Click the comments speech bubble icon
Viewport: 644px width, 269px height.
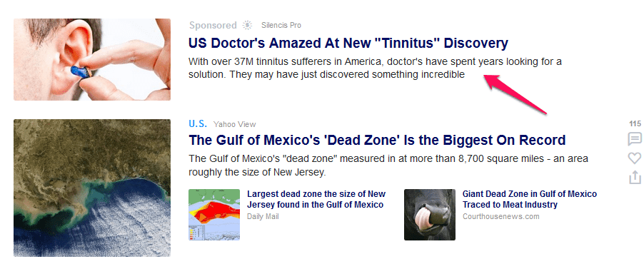[635, 139]
